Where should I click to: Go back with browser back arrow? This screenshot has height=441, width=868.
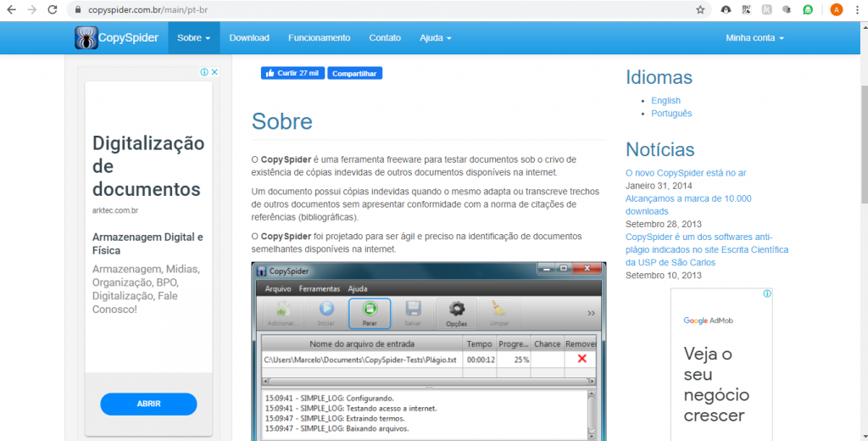(x=11, y=9)
